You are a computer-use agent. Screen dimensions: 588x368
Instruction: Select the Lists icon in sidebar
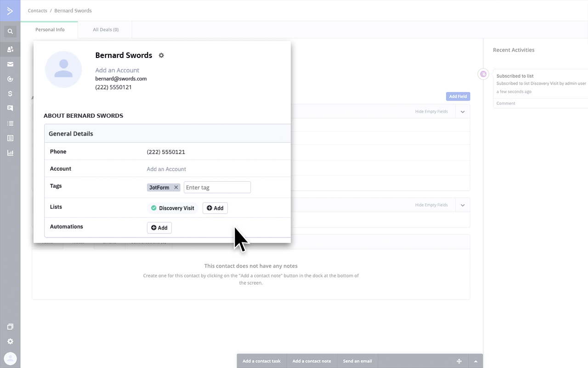(x=10, y=123)
